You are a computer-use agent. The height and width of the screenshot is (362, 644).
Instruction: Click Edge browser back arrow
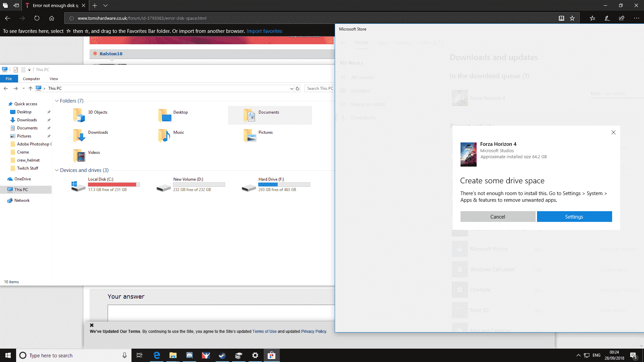click(7, 18)
